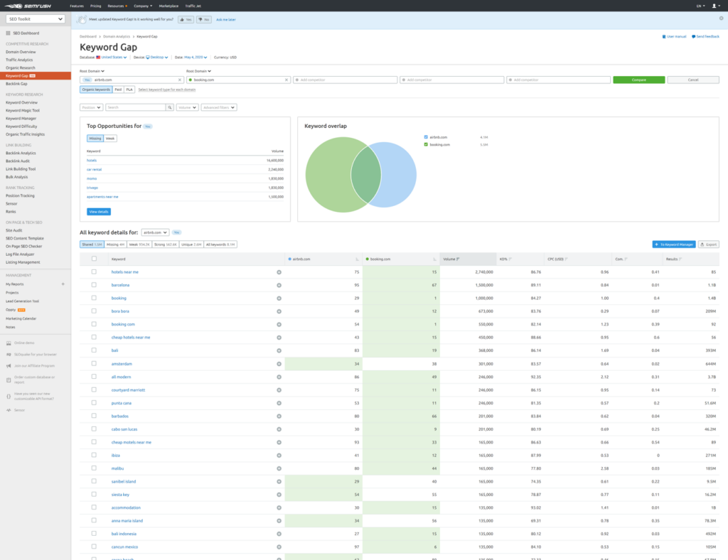
Task: Select the 'booking' keyword row checkbox
Action: point(94,298)
